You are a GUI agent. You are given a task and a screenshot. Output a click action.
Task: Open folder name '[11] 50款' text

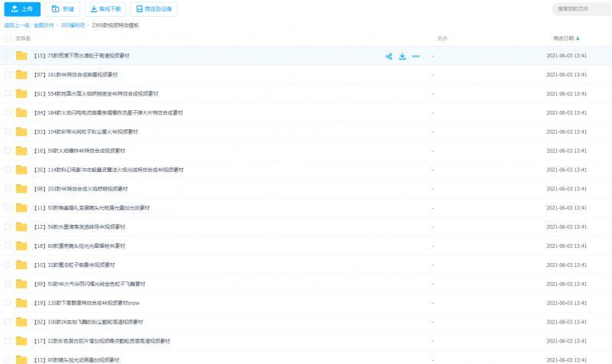(x=92, y=208)
